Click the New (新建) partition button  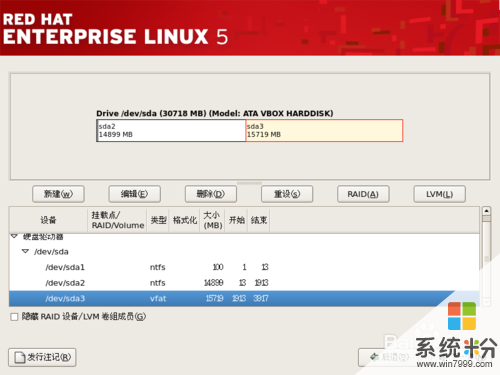tap(58, 194)
